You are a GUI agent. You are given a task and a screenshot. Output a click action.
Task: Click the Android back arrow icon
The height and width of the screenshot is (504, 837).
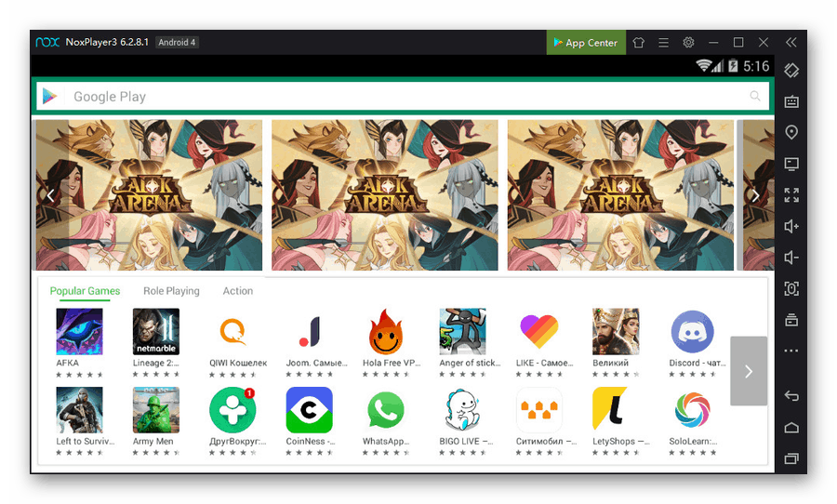point(791,396)
